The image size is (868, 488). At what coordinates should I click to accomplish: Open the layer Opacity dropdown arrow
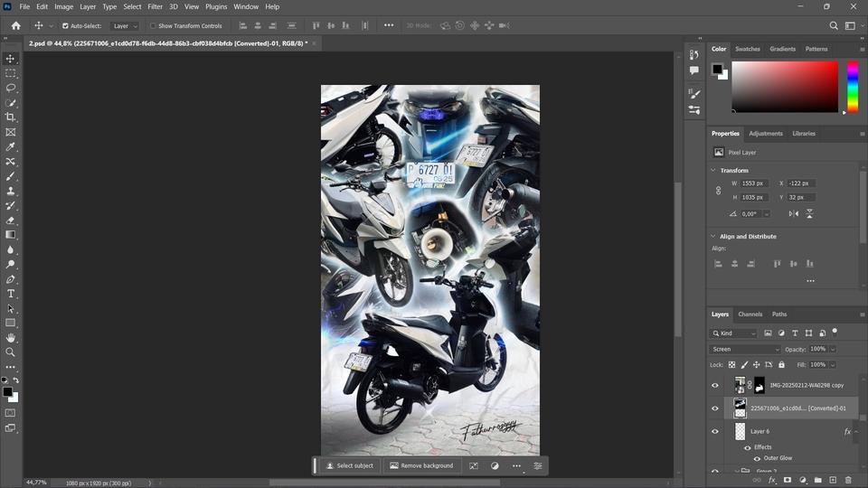pyautogui.click(x=833, y=349)
